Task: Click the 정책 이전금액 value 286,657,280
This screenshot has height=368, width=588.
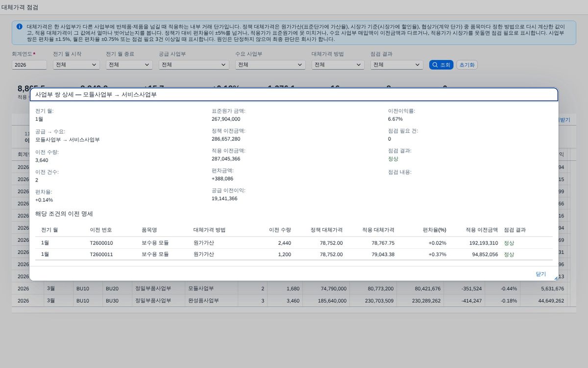Action: tap(226, 139)
